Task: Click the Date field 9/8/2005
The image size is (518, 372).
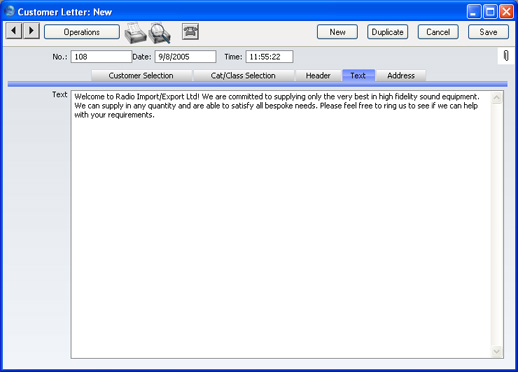Action: pos(185,57)
